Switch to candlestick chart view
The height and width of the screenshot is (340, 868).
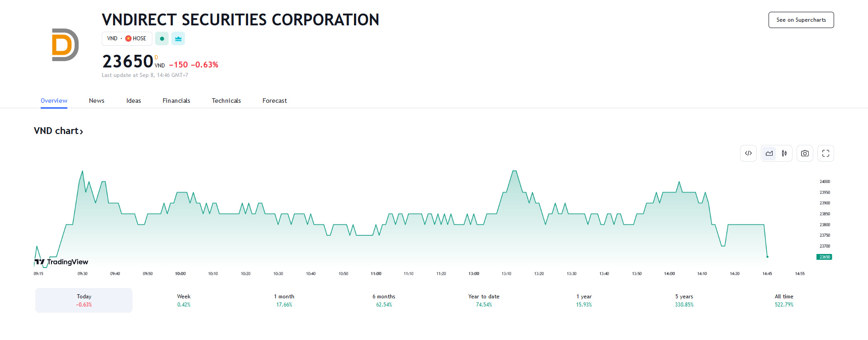784,153
